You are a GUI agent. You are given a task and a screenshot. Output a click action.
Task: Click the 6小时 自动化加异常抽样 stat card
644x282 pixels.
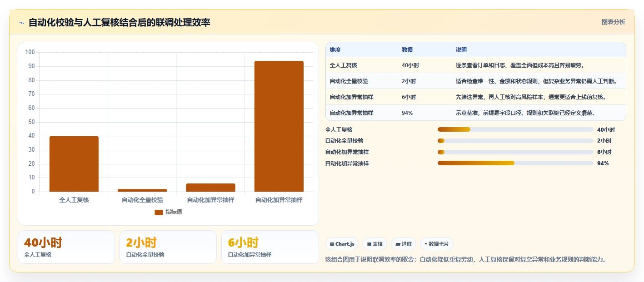pos(270,247)
